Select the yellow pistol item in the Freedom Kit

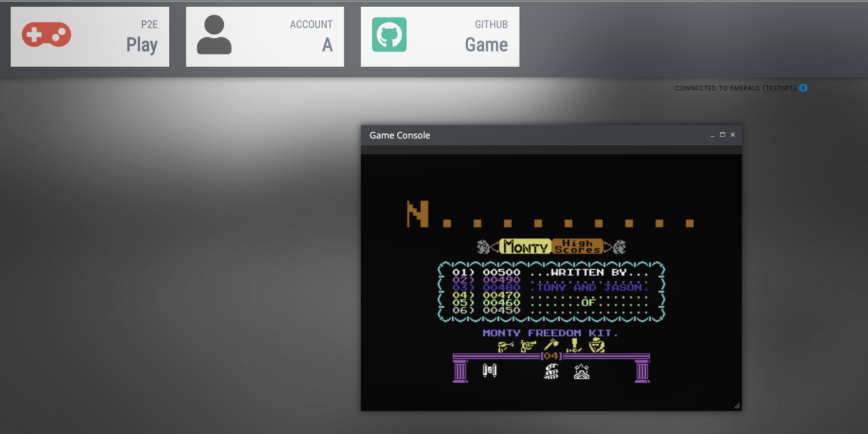tap(528, 346)
